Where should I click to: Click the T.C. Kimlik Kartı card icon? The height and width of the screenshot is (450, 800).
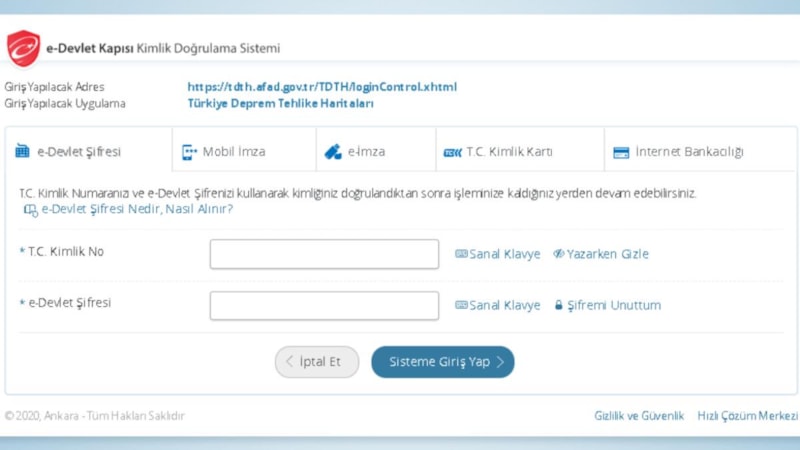click(452, 153)
